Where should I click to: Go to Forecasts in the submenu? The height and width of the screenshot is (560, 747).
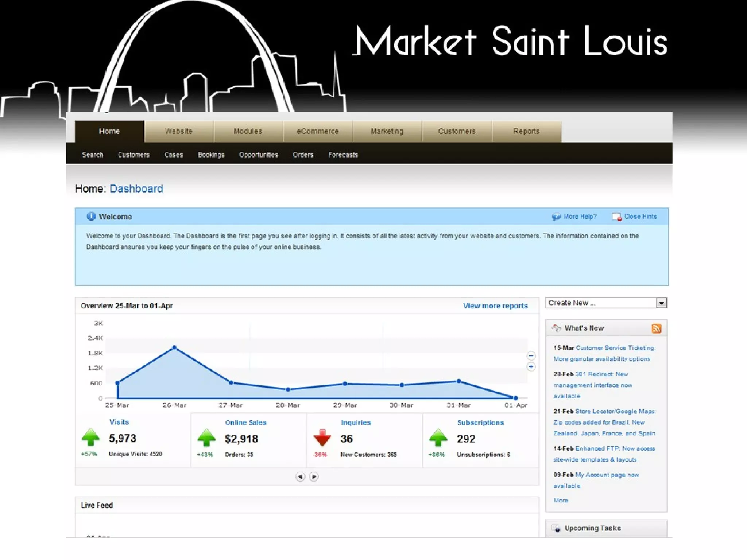(343, 155)
